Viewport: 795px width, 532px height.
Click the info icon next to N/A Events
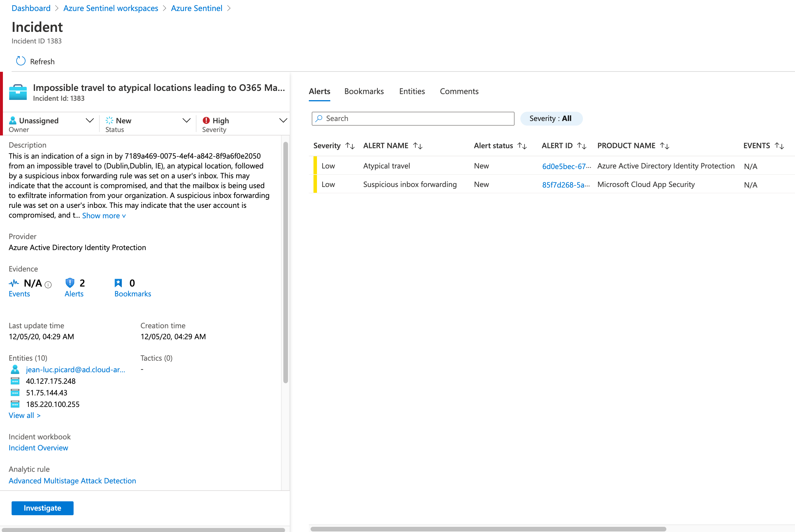tap(48, 285)
